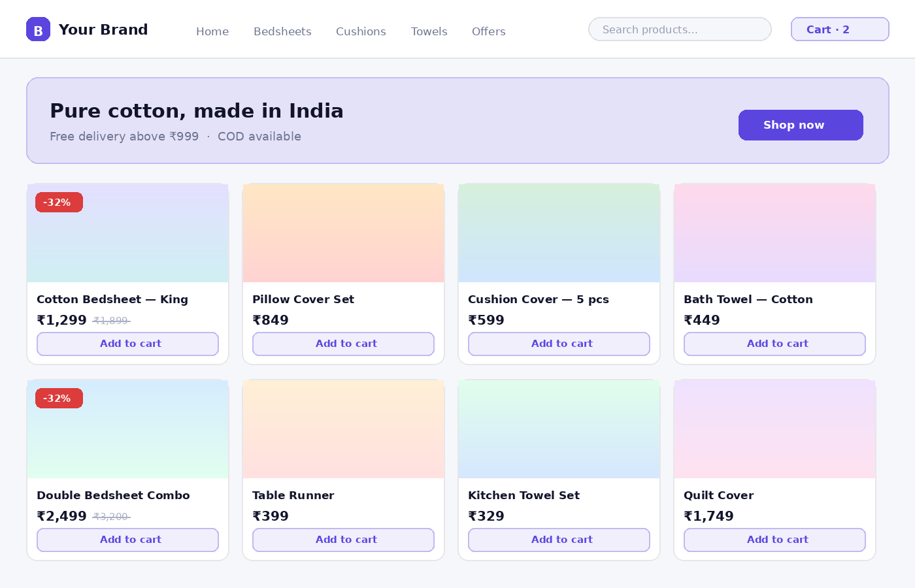
Task: Navigate to the Towels category
Action: [x=429, y=31]
